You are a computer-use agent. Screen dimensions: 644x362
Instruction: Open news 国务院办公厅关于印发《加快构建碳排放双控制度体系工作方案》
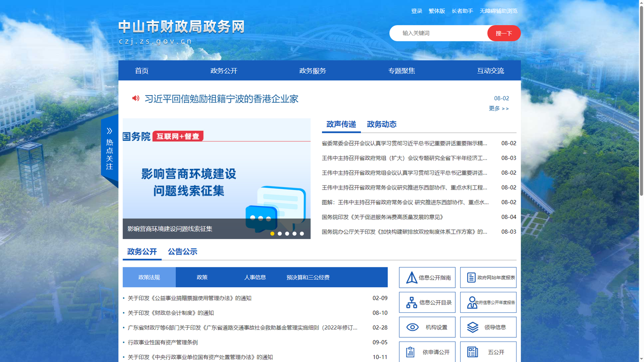[x=404, y=232]
